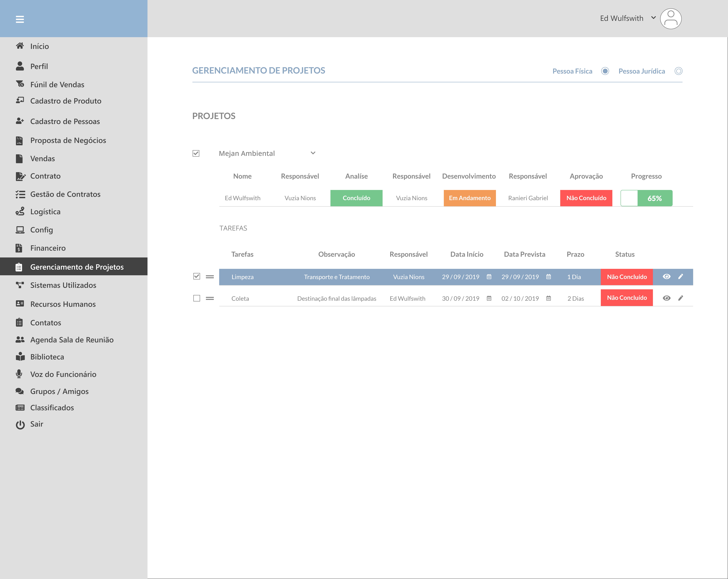Image resolution: width=728 pixels, height=579 pixels.
Task: Click the Limpeza row reorder handle
Action: point(210,277)
